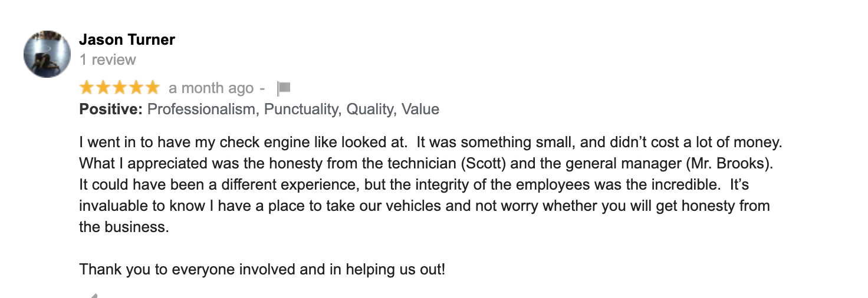Open Jason Turner's profile by name

point(127,39)
